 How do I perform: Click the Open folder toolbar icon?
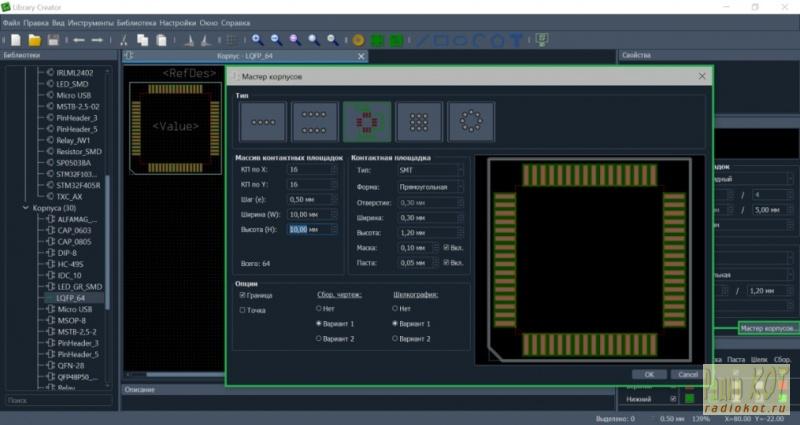pyautogui.click(x=34, y=40)
